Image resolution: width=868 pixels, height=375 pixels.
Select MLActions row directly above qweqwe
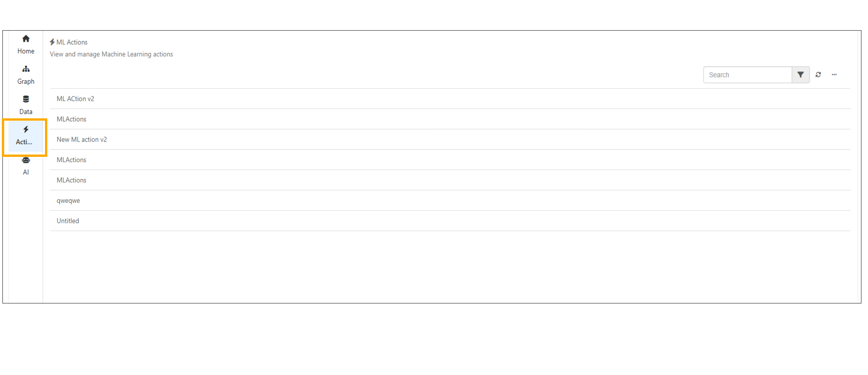click(71, 181)
